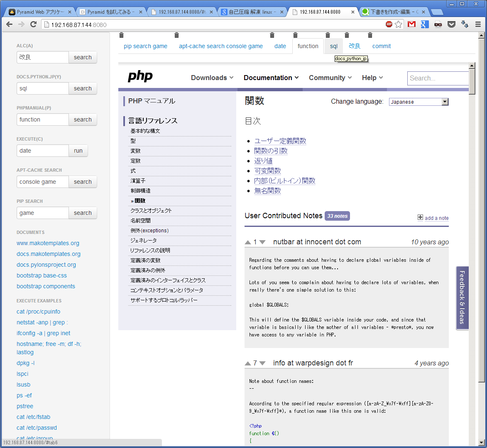Click the bookmark star in the address bar
Screen dimensions: 487x448
[398, 24]
